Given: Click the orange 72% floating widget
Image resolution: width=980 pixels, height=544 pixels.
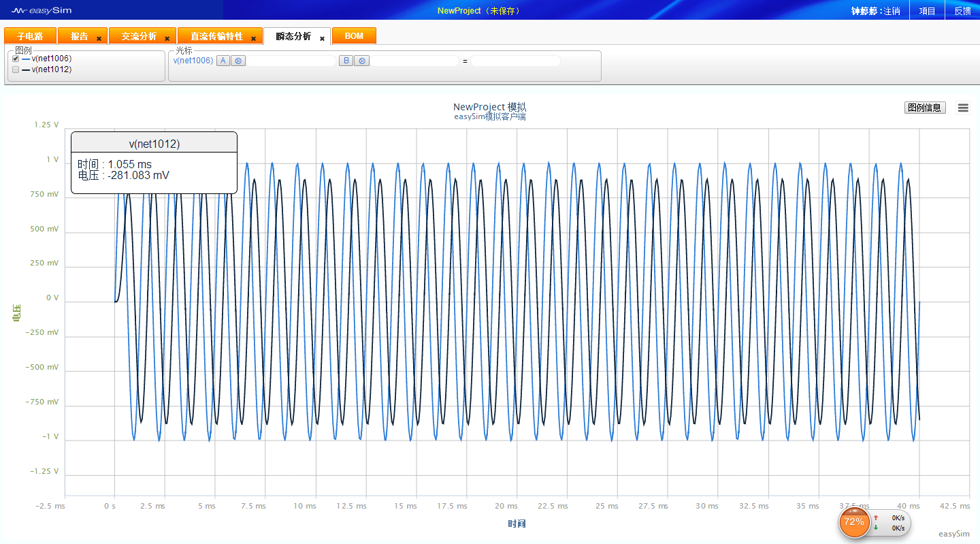Looking at the screenshot, I should (x=854, y=522).
